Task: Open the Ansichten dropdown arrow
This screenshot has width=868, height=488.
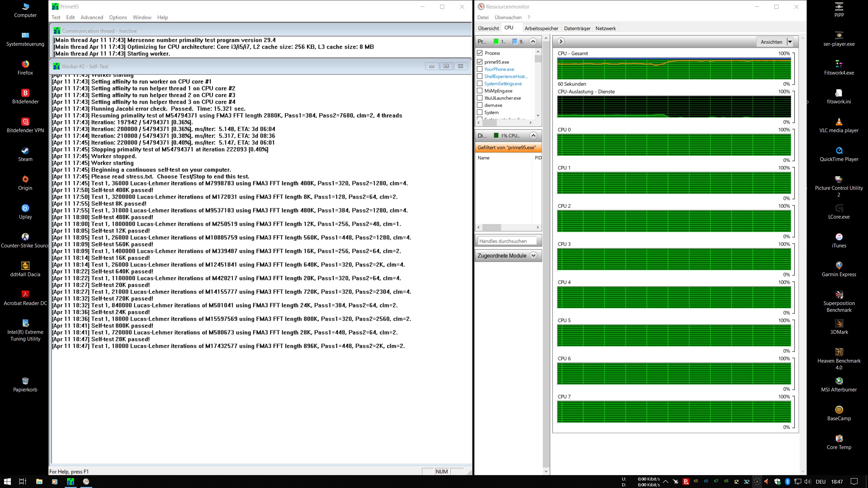Action: coord(790,42)
